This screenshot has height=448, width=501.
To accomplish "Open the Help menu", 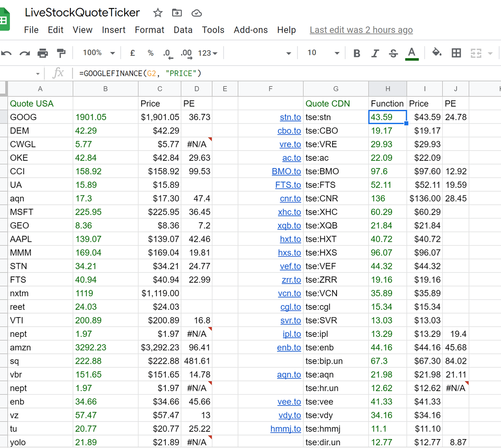I will 287,30.
